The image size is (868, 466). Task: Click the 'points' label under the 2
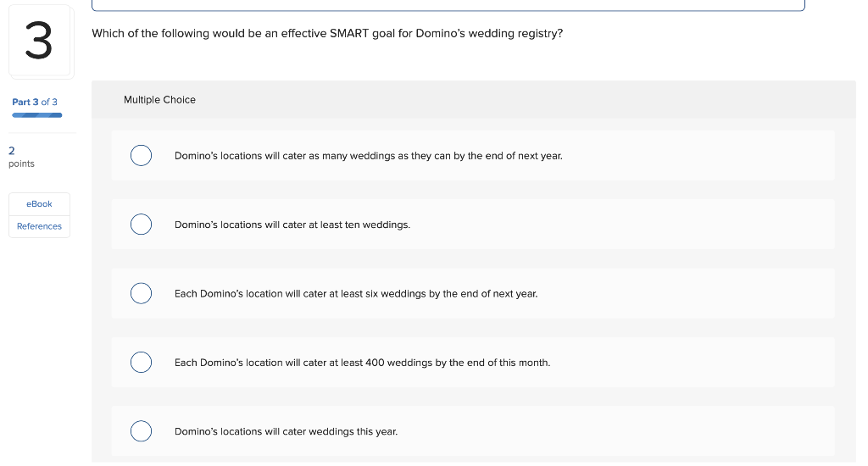(21, 164)
